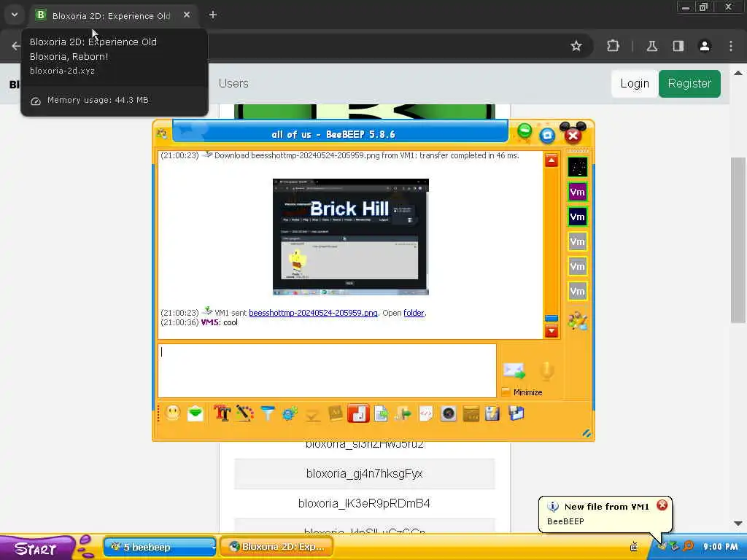Click the green Register button
The image size is (747, 560).
point(689,83)
